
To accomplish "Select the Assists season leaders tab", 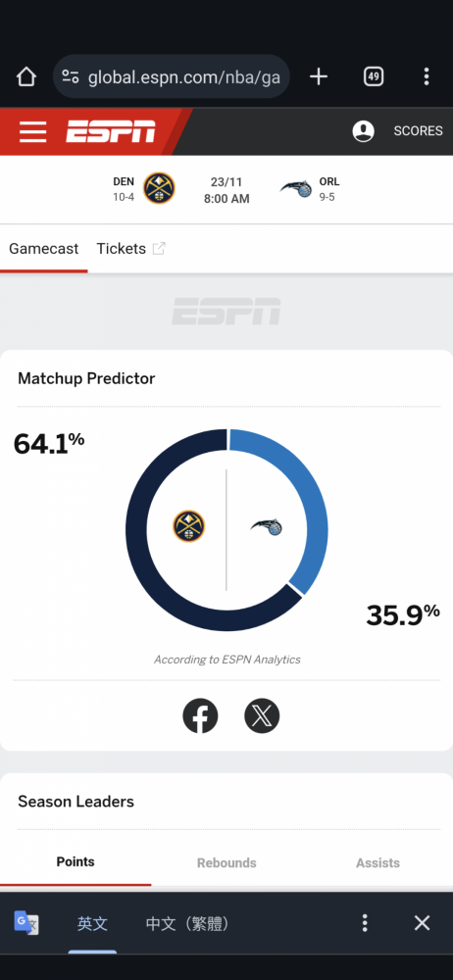I will click(x=377, y=863).
